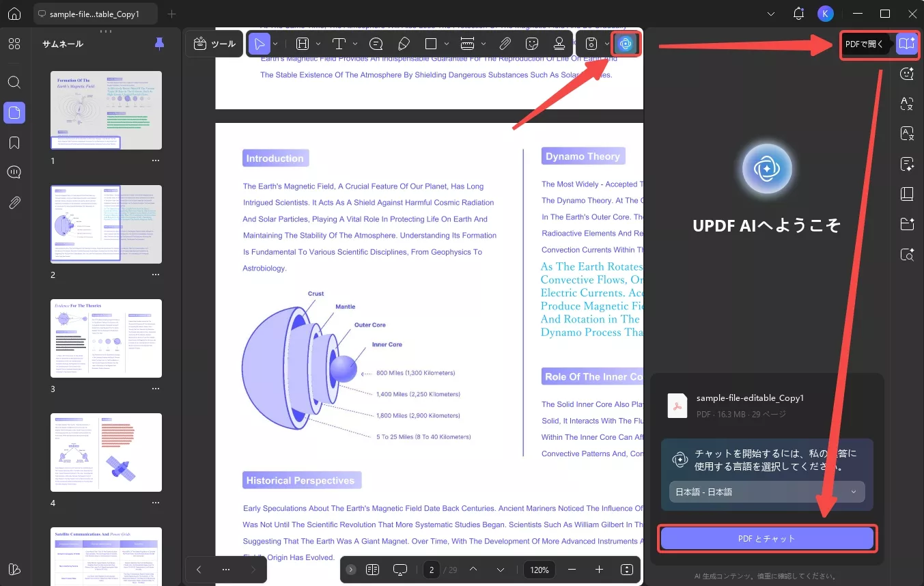
Task: Open the tab list chevron in title bar
Action: 771,14
